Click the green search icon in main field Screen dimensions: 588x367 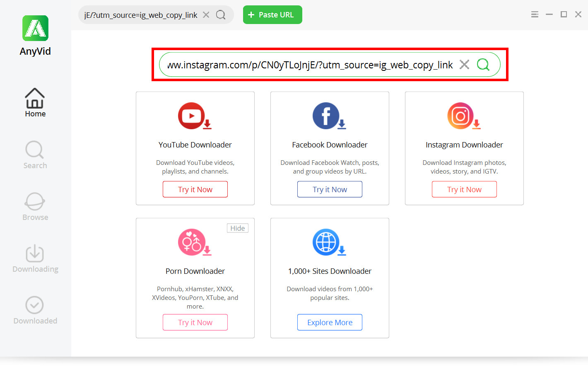[483, 65]
